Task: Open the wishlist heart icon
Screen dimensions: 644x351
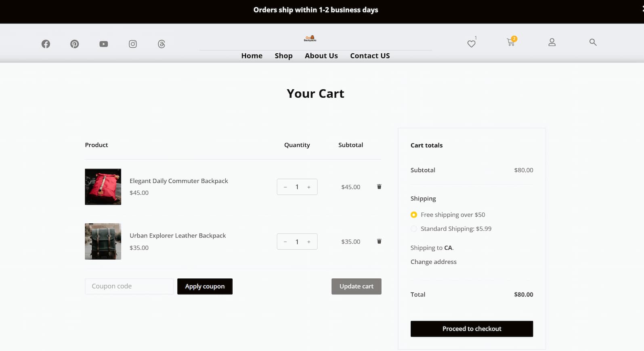Action: point(471,44)
